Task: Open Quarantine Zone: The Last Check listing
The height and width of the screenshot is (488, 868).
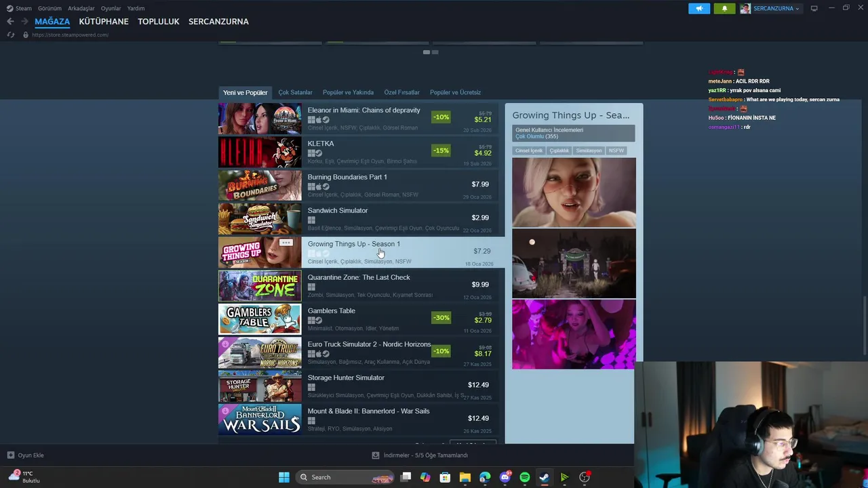Action: (358, 285)
